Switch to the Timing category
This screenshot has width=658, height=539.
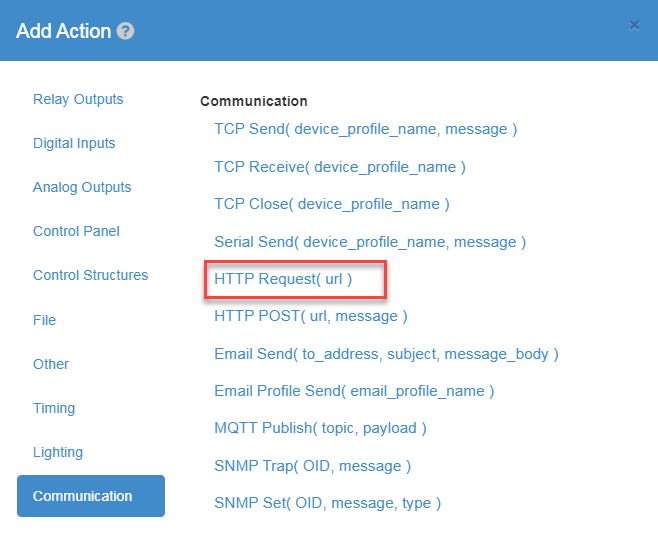(x=54, y=408)
